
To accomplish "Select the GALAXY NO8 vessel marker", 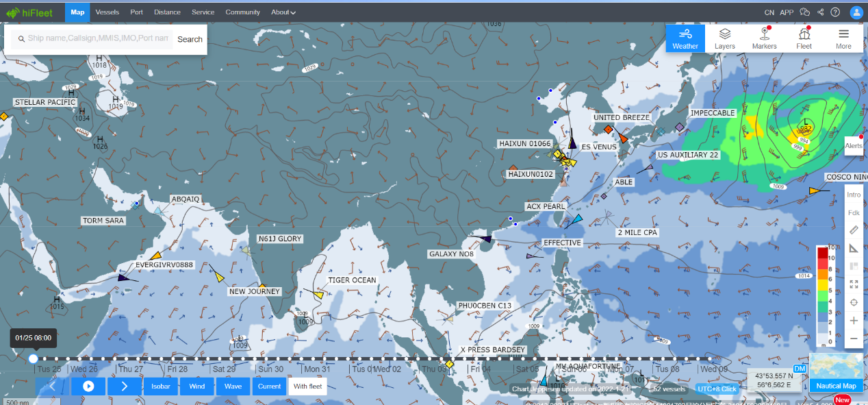I will [x=485, y=238].
